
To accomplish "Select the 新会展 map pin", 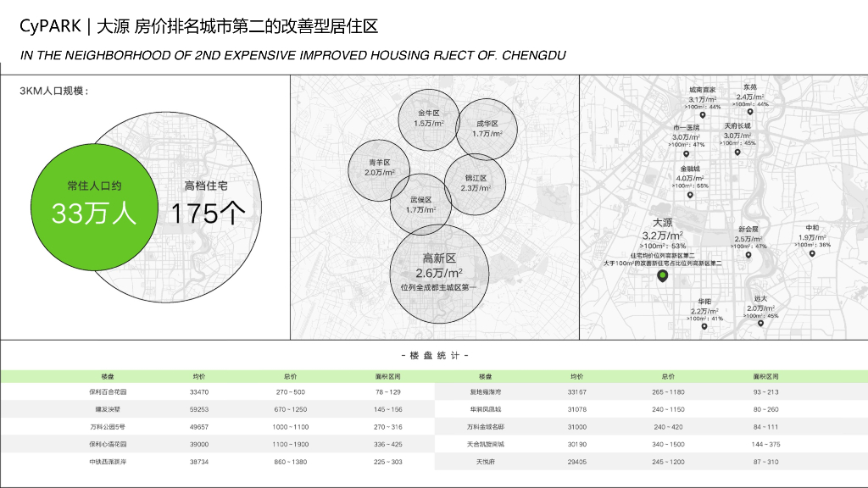I will point(748,255).
